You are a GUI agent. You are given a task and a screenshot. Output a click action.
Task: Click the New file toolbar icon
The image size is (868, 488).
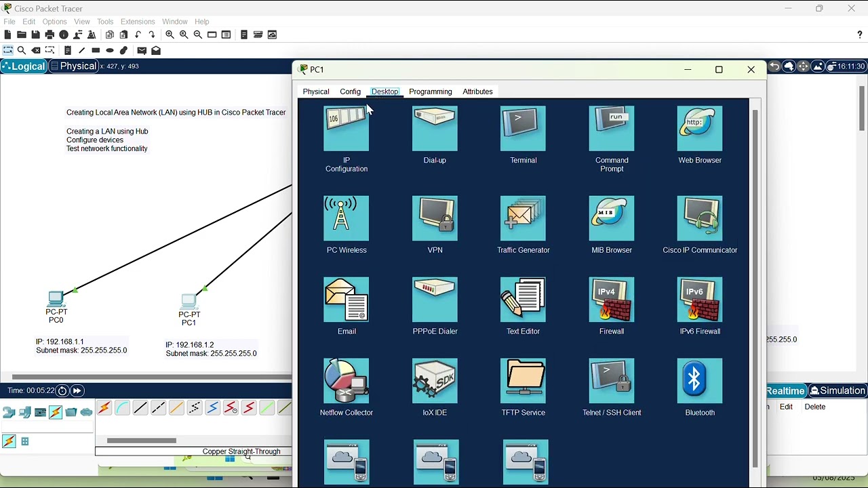[7, 35]
